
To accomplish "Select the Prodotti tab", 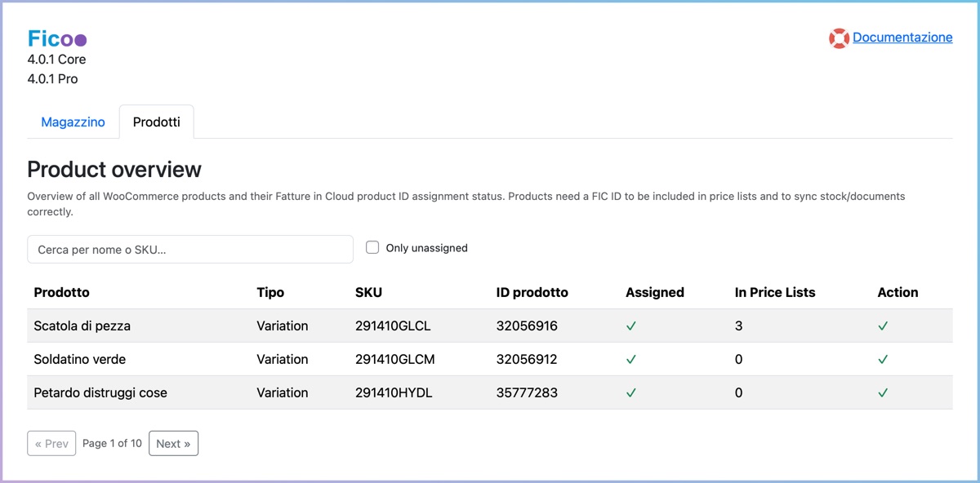I will (x=156, y=122).
